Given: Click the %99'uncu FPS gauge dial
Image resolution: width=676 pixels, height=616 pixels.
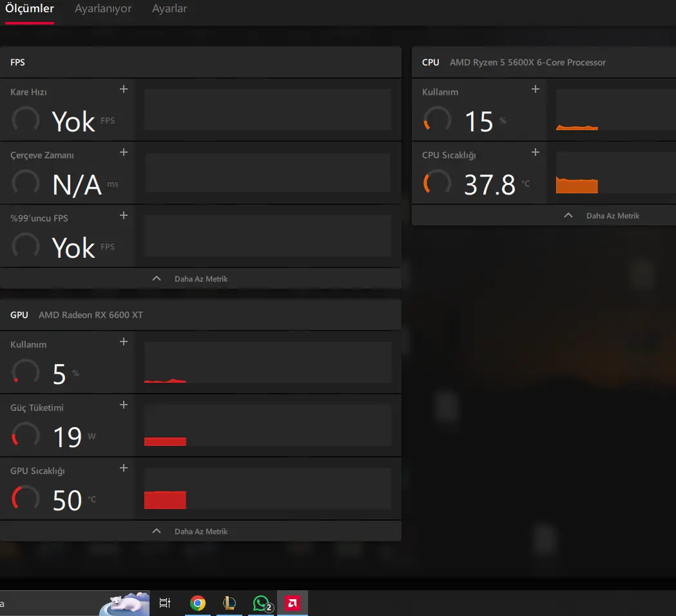Looking at the screenshot, I should (x=25, y=245).
